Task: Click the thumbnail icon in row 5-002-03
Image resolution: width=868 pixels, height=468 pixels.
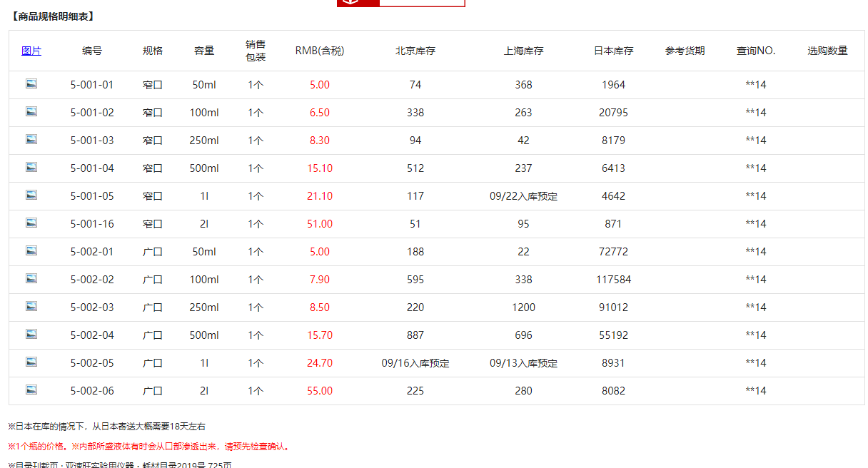Action: (x=31, y=306)
